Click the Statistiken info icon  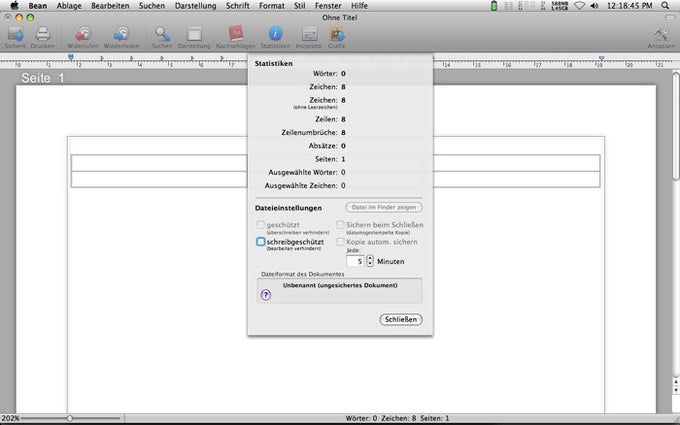pyautogui.click(x=275, y=34)
